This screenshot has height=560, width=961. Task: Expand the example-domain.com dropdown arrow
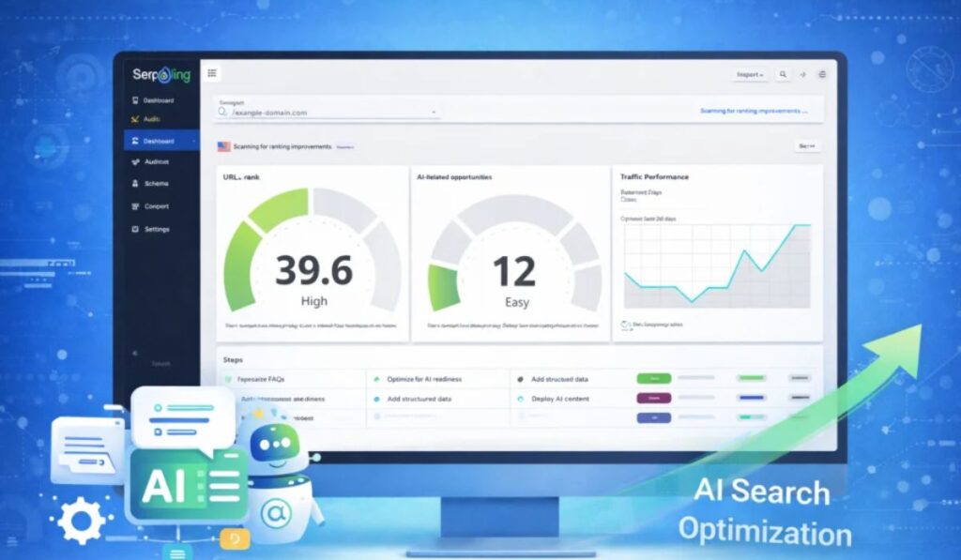pyautogui.click(x=434, y=113)
